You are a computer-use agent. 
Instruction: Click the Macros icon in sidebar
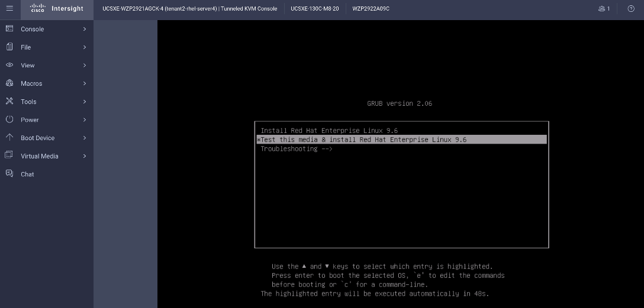tap(9, 83)
